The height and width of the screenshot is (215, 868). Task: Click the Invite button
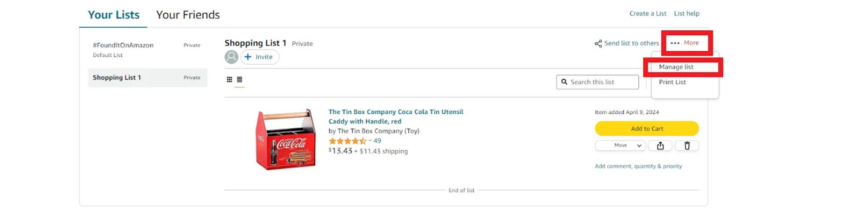(x=260, y=57)
